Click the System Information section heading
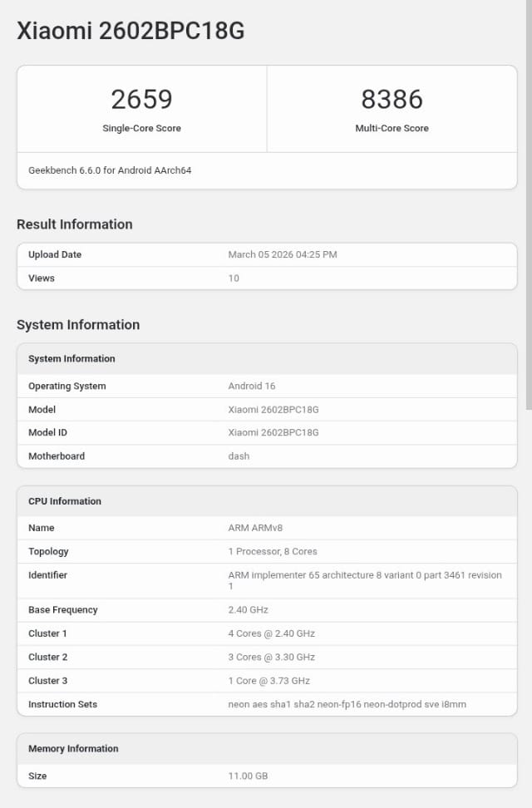This screenshot has width=532, height=808. click(78, 325)
